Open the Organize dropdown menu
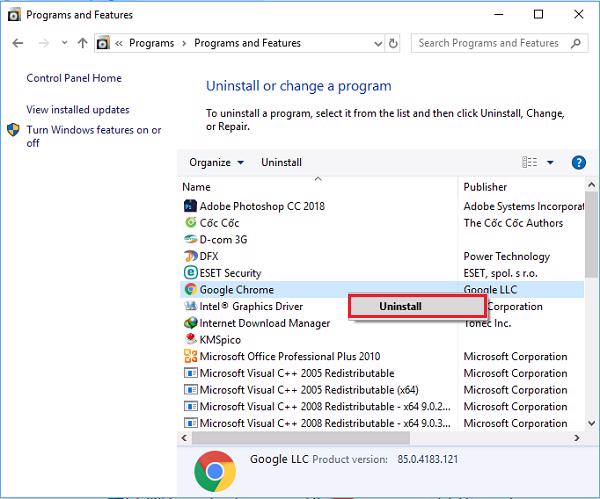Screen dimensions: 600x499 click(x=216, y=163)
